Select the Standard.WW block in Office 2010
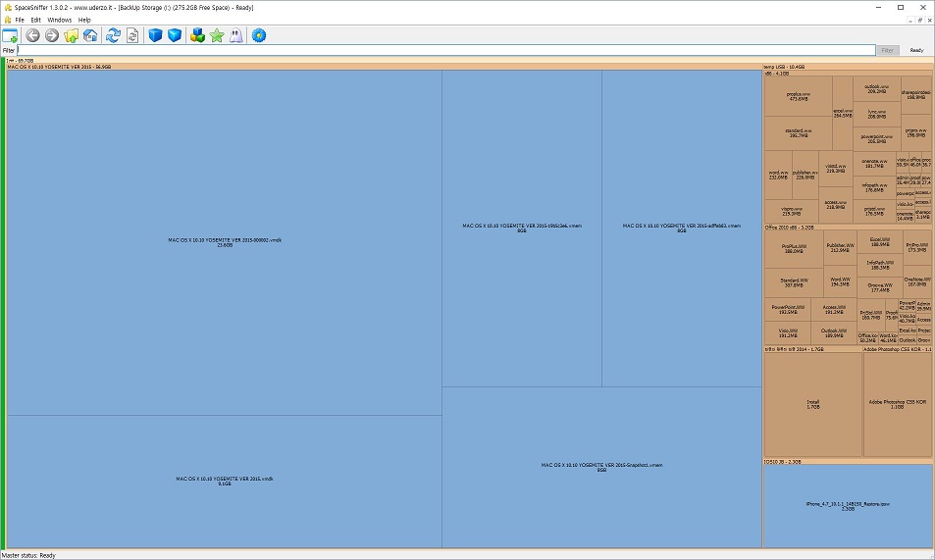Screen dimensions: 935x560 pyautogui.click(x=794, y=282)
